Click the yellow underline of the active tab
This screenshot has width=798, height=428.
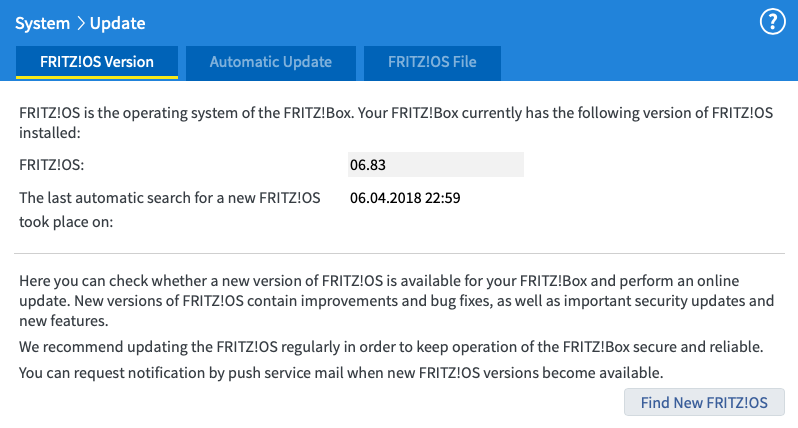(97, 77)
